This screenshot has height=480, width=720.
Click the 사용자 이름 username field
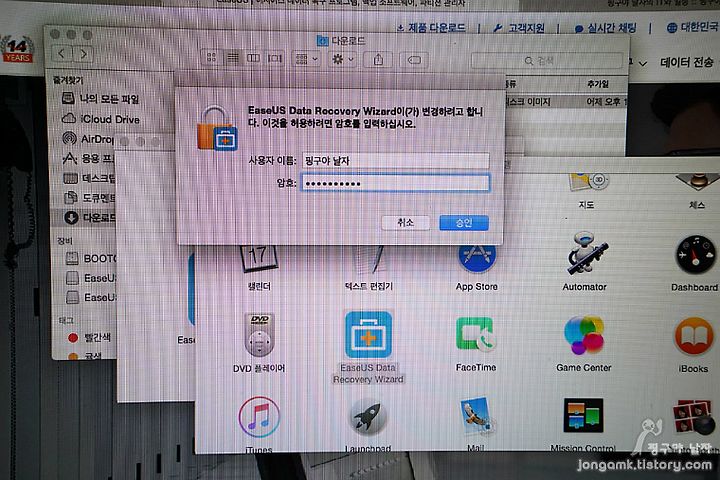click(x=395, y=160)
